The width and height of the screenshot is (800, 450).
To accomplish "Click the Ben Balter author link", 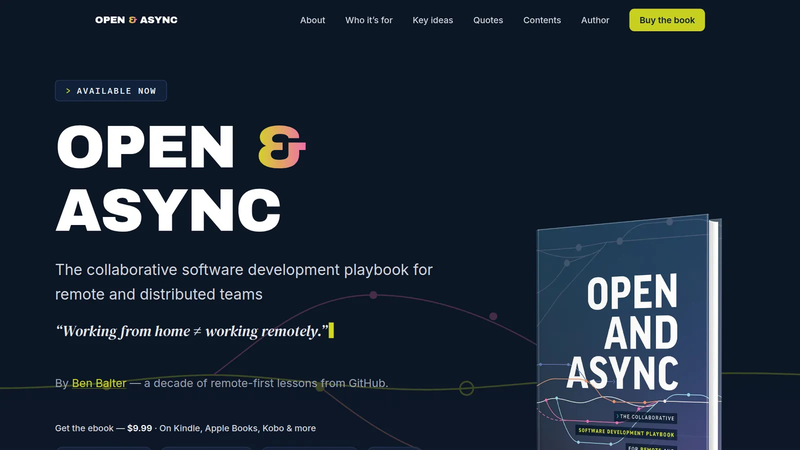I will (99, 383).
